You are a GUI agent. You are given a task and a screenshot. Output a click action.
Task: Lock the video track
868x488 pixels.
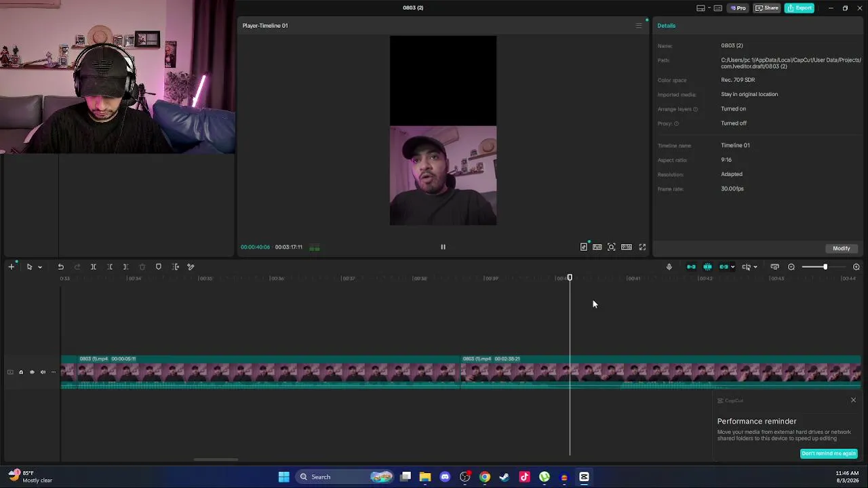[20, 372]
